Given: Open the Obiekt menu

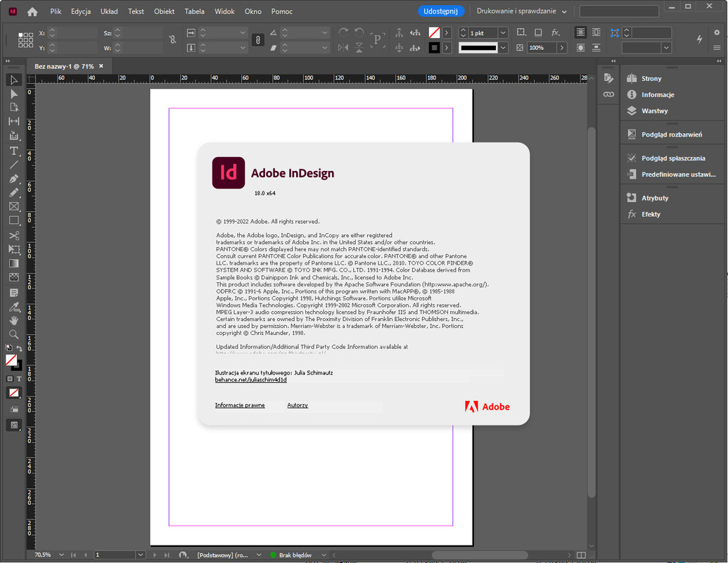Looking at the screenshot, I should [165, 11].
